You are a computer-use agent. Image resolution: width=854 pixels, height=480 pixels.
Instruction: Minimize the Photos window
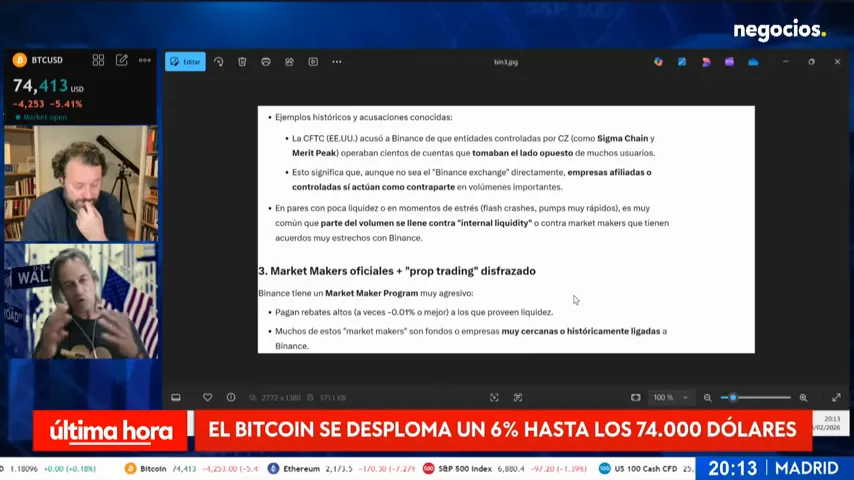[786, 62]
